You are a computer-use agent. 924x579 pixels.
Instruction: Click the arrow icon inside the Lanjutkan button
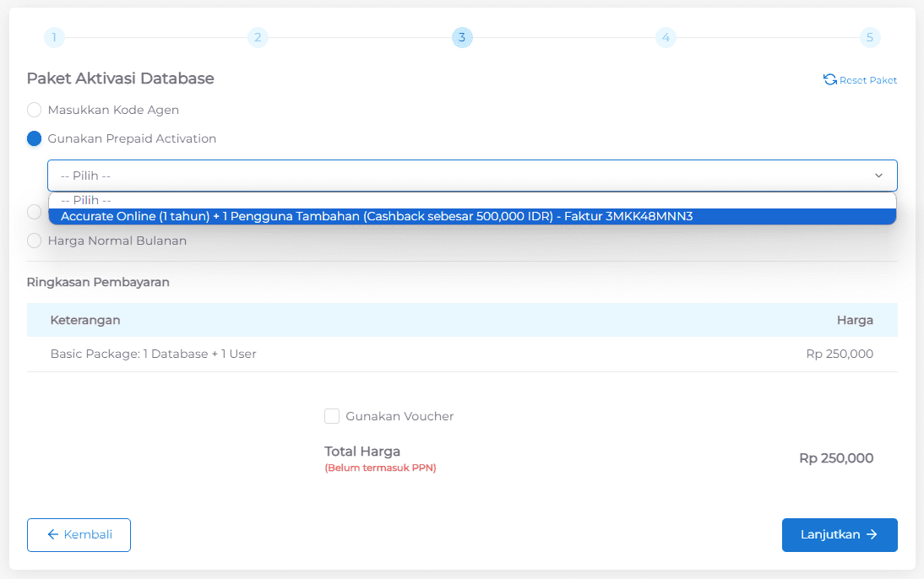click(872, 534)
